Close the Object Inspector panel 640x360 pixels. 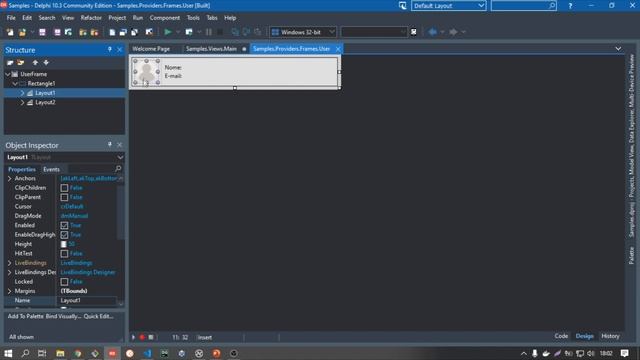120,145
